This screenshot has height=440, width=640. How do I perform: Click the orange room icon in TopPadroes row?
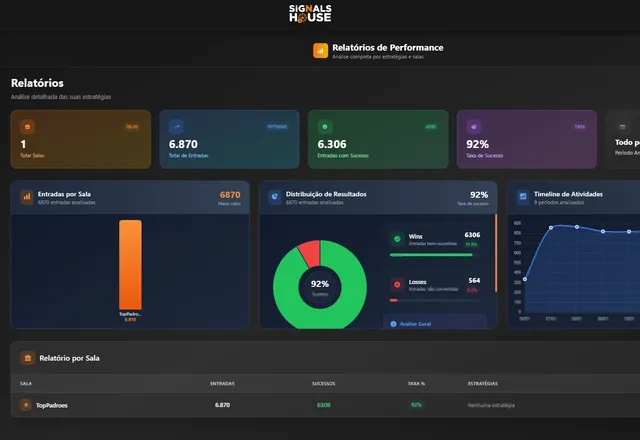(x=26, y=405)
